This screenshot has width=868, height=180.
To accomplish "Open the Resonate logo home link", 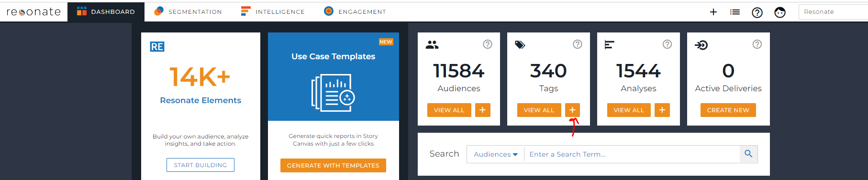I will click(x=33, y=11).
